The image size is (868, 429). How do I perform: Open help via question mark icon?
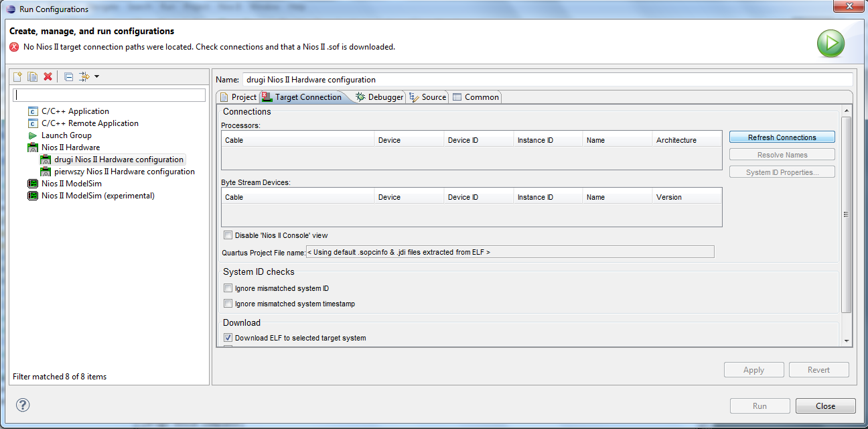tap(23, 405)
